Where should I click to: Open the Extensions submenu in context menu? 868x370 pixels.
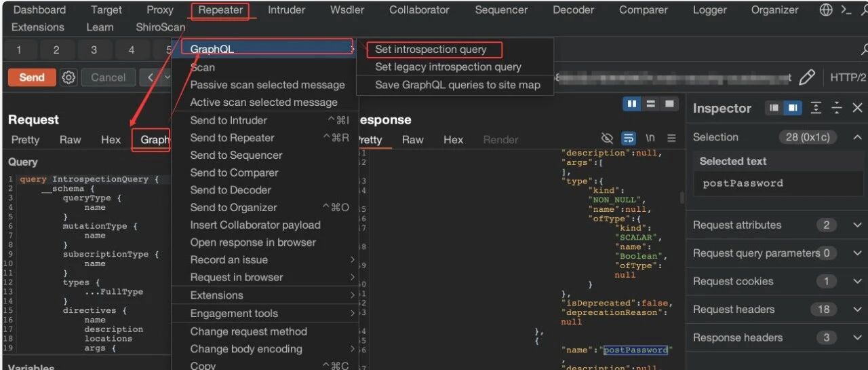tap(264, 295)
